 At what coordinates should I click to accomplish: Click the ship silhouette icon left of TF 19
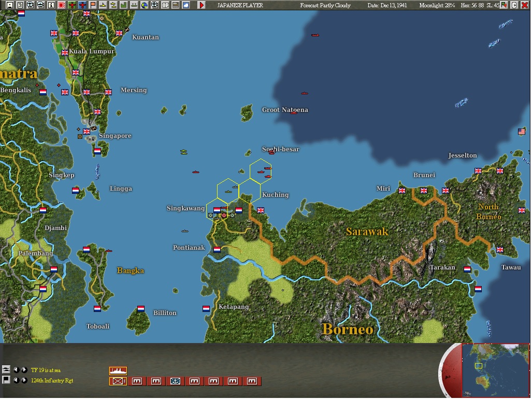(x=6, y=369)
